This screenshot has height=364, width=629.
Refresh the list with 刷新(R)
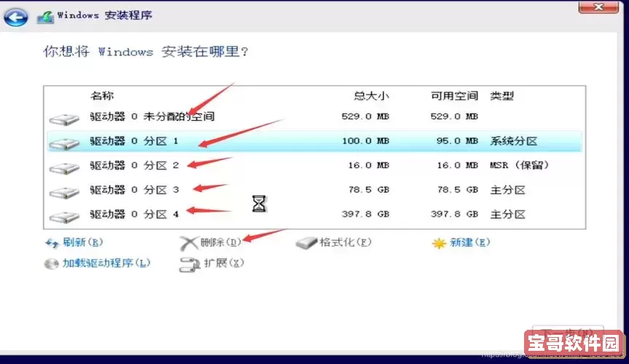click(82, 242)
